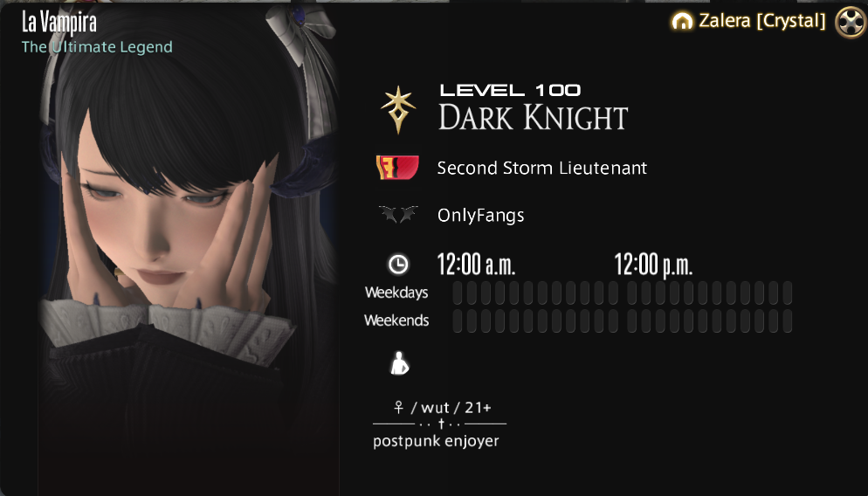Click the OnlyFangs bat wings crest icon
This screenshot has height=496, width=868.
398,214
